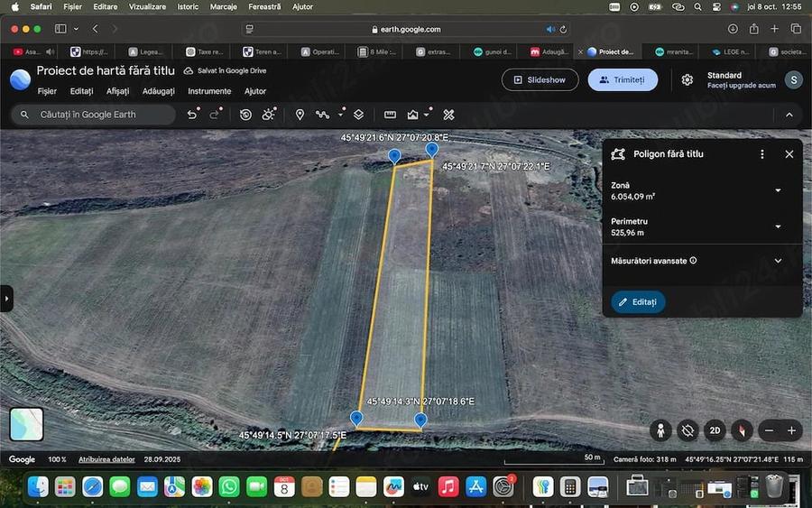Switch to the 'Teren a...' tab
The width and height of the screenshot is (812, 508).
263,51
